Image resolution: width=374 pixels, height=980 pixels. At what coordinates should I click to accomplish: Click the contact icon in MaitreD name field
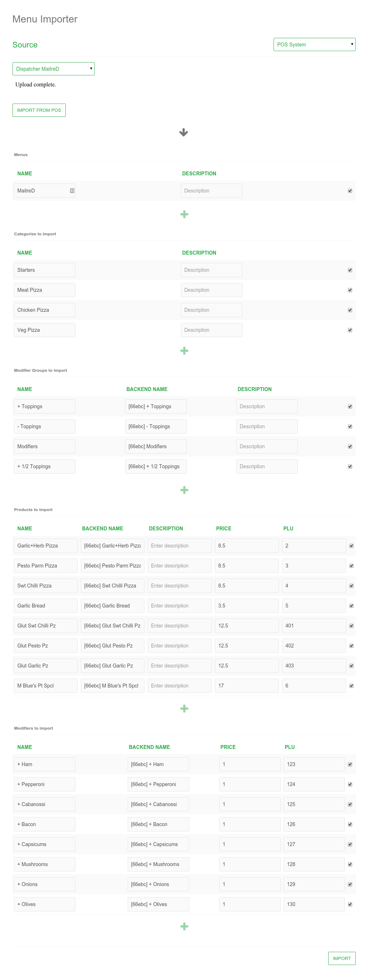[x=72, y=191]
